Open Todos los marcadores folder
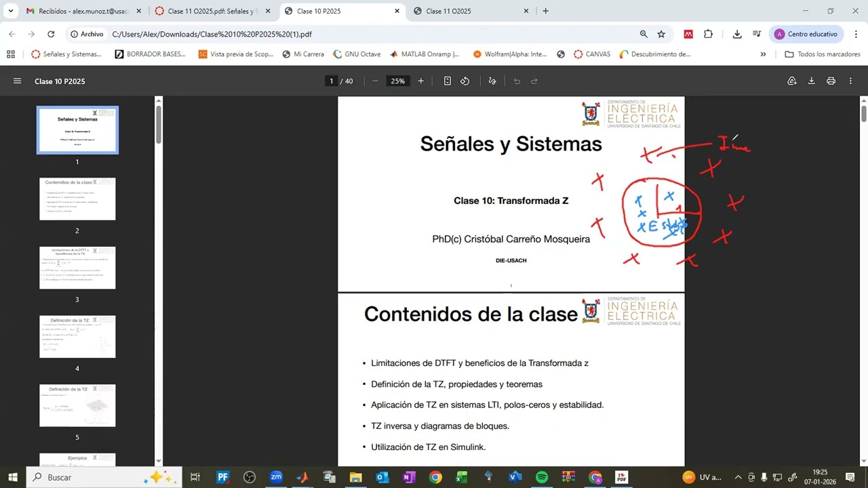 pyautogui.click(x=823, y=54)
